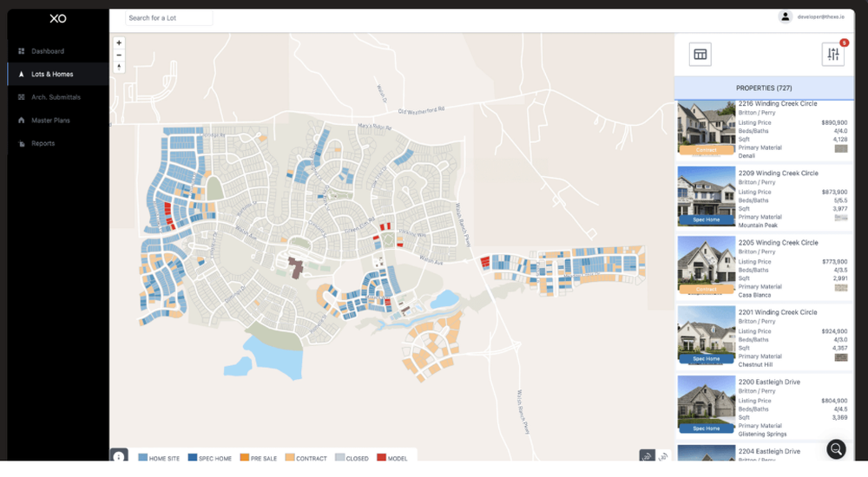868x477 pixels.
Task: Open the filter sliders icon
Action: pyautogui.click(x=833, y=55)
